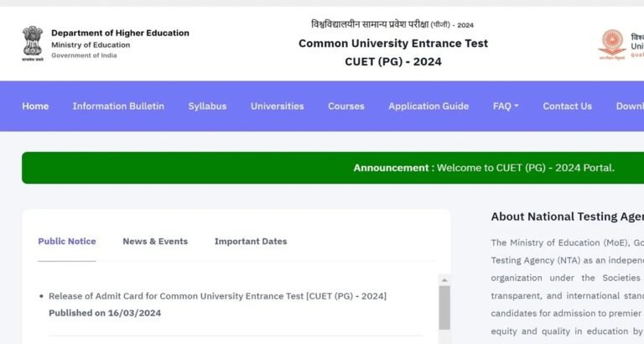
Task: Switch to the Important Dates tab
Action: [251, 242]
